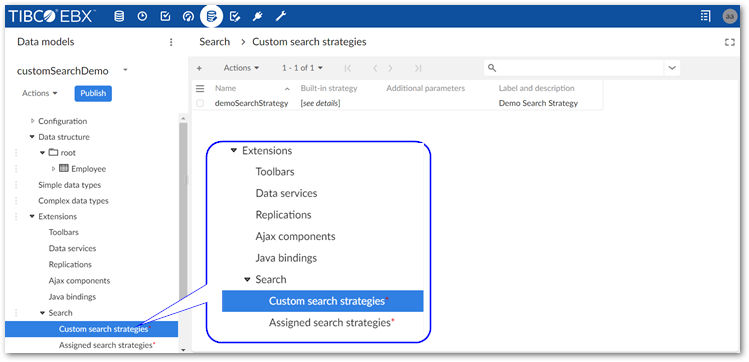Open the table columns hamburger menu
Viewport: 749px width, 362px height.
point(200,88)
